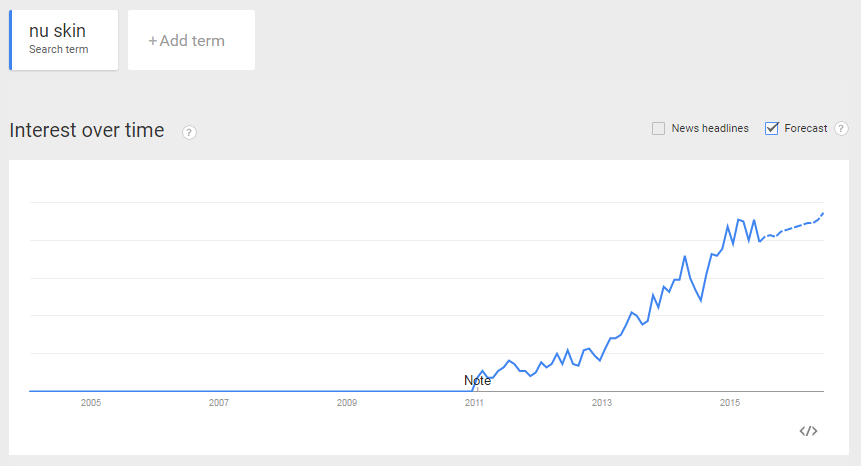
Task: Click the Interest over time heading
Action: pos(87,131)
